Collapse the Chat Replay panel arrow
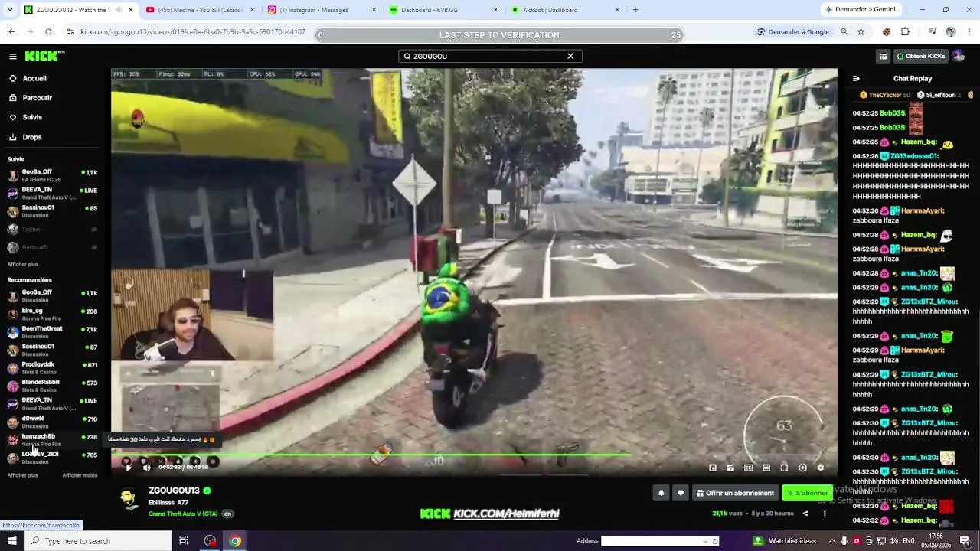980x551 pixels. click(856, 78)
